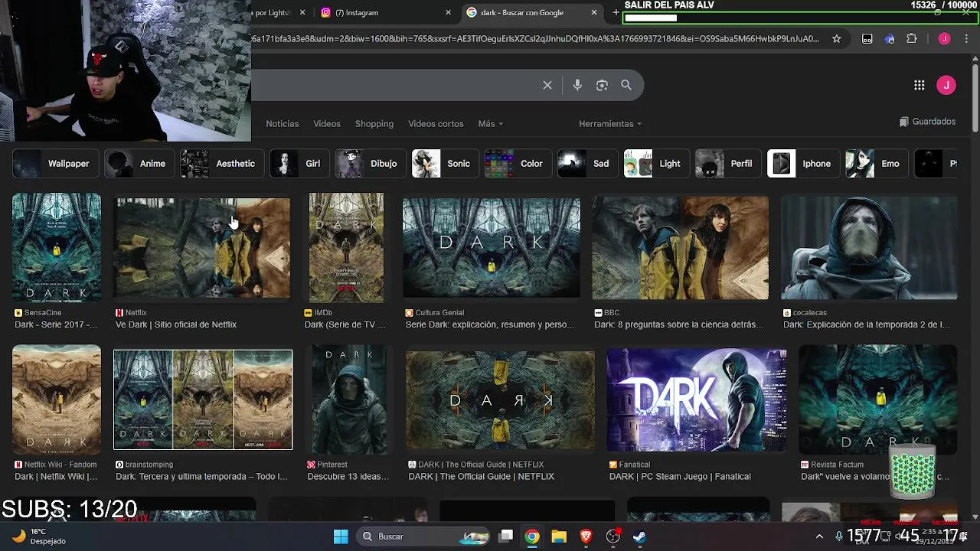980x551 pixels.
Task: Open SensaCine Dark poster thumbnail
Action: click(57, 247)
